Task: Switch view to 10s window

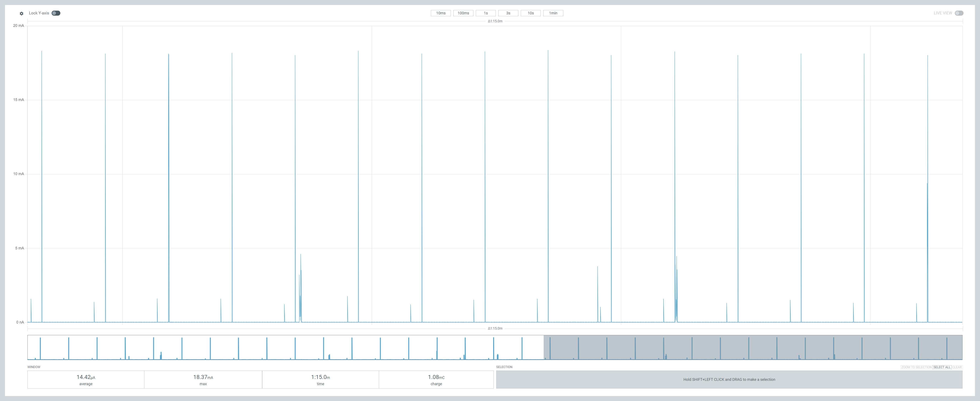Action: 530,13
